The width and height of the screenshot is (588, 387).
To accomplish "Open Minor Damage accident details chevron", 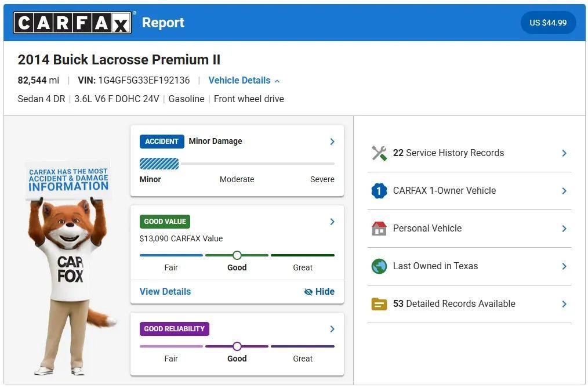I will tap(332, 142).
